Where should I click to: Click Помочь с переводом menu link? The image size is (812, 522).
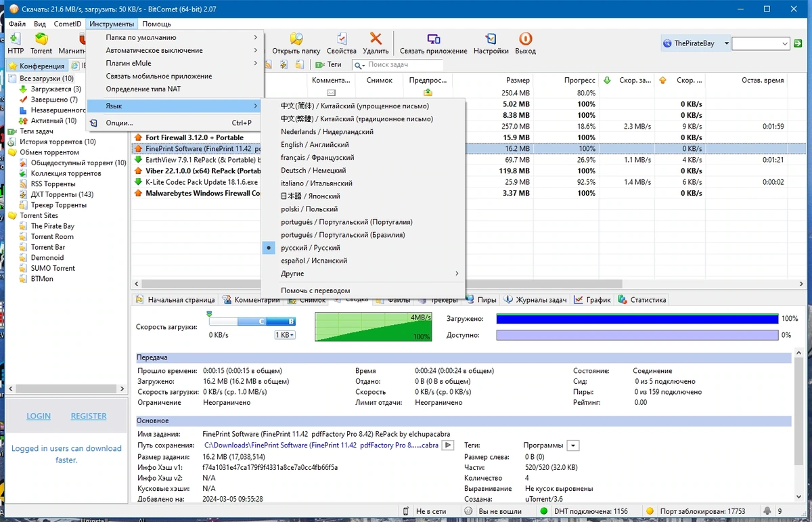[363, 290]
